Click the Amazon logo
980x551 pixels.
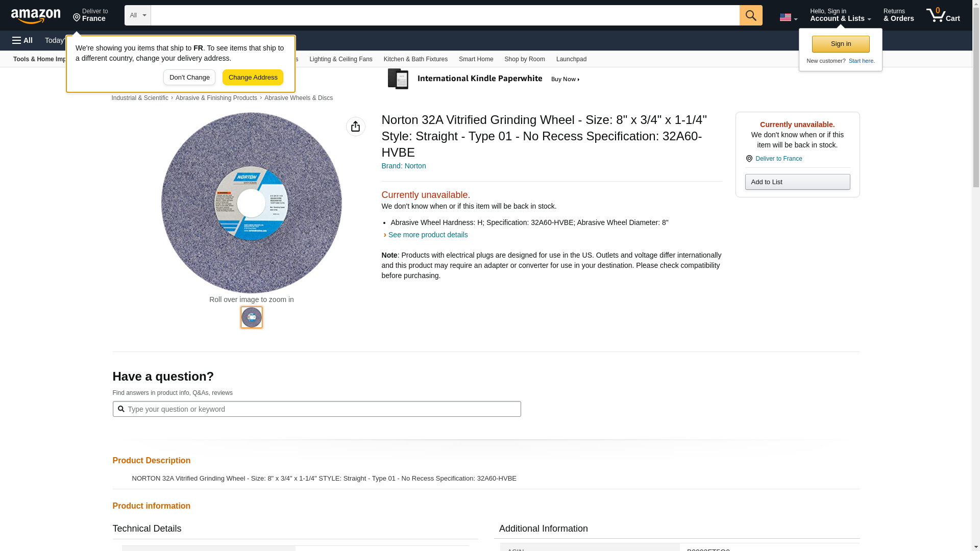tap(36, 16)
